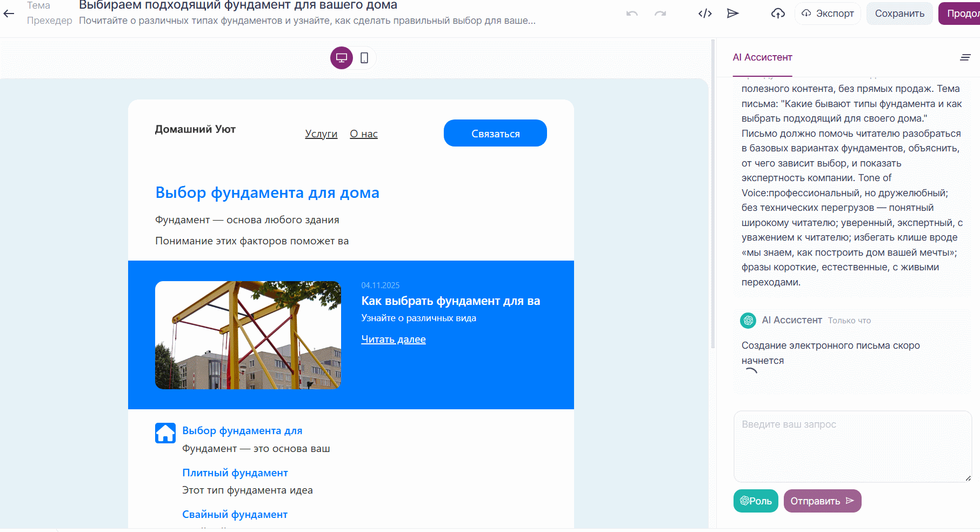Select the Плитный фундамент heading
Image resolution: width=980 pixels, height=532 pixels.
(235, 473)
